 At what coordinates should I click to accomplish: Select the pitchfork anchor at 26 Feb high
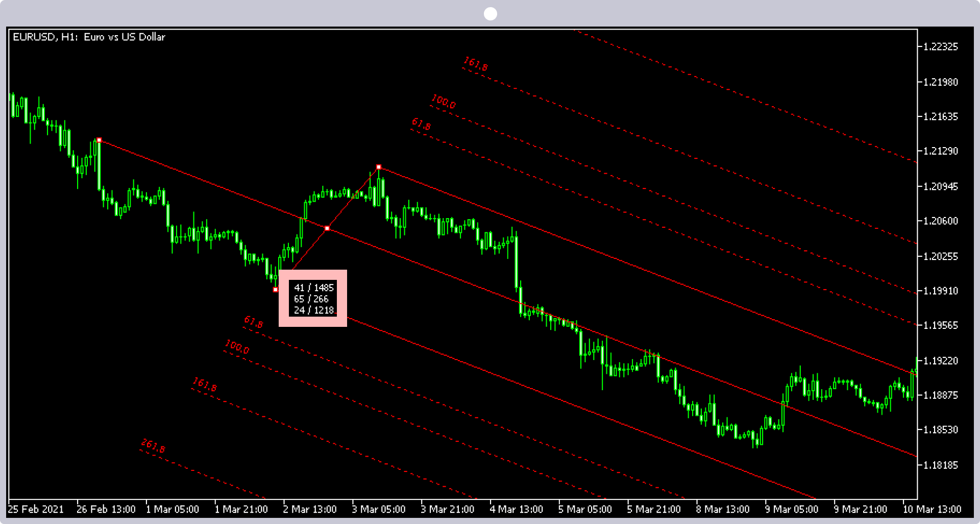(99, 140)
